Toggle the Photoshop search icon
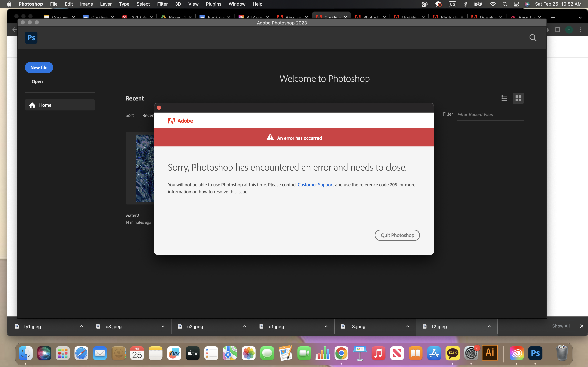The height and width of the screenshot is (367, 588). [x=533, y=38]
